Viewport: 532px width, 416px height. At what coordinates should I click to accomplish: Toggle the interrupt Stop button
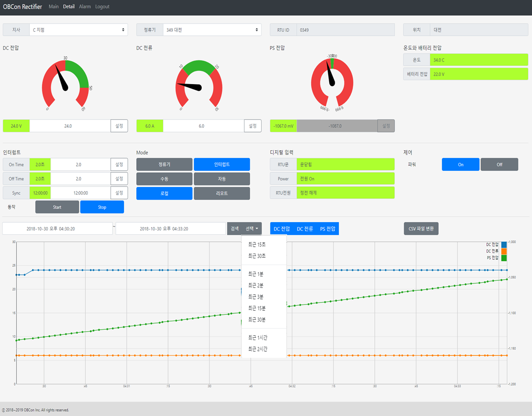[x=102, y=207]
